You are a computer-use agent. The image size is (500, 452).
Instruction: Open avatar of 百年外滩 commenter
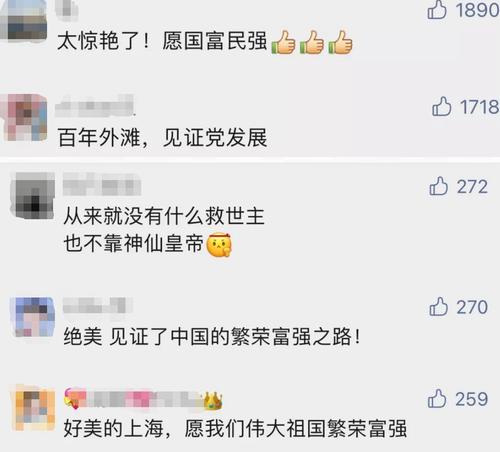click(24, 117)
